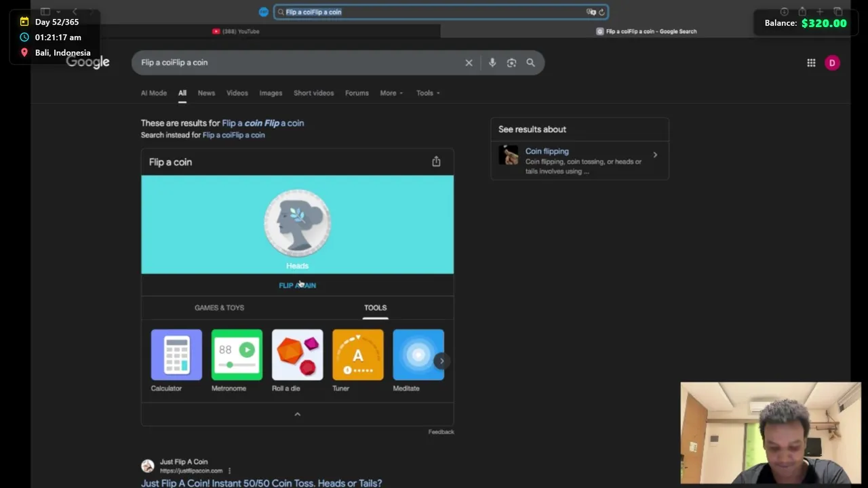Switch to News results

pyautogui.click(x=206, y=93)
